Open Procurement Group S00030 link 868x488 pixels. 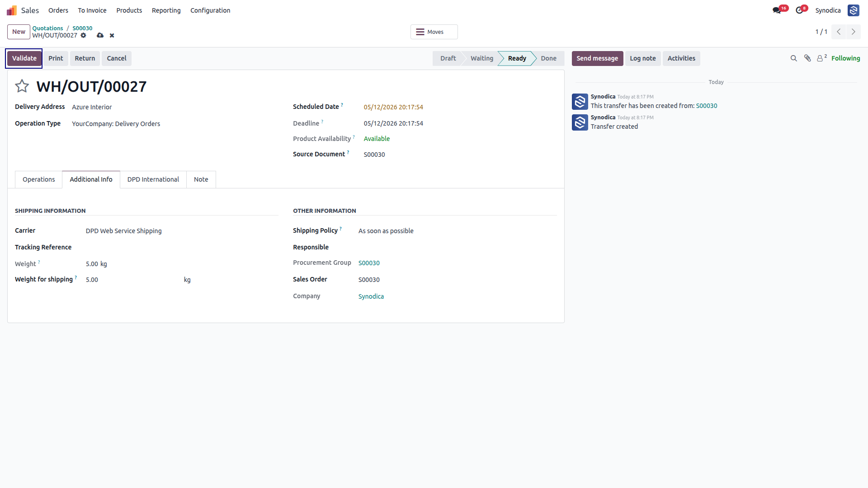coord(369,263)
